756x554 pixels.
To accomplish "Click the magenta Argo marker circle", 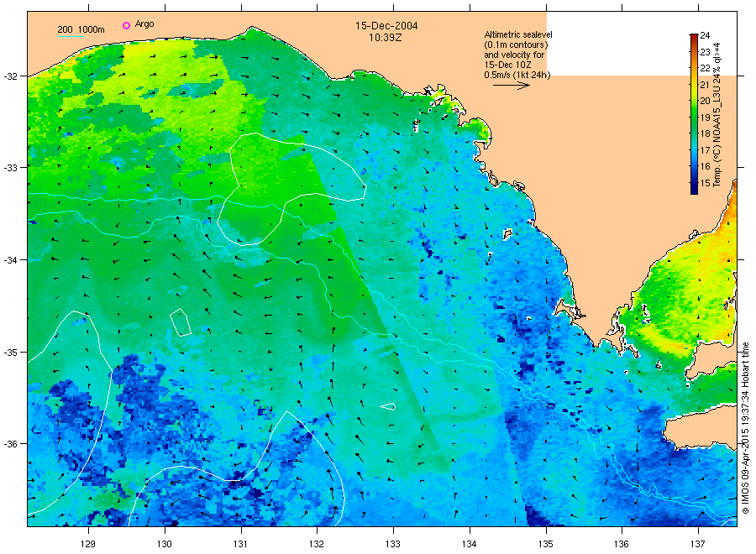I will pos(126,25).
